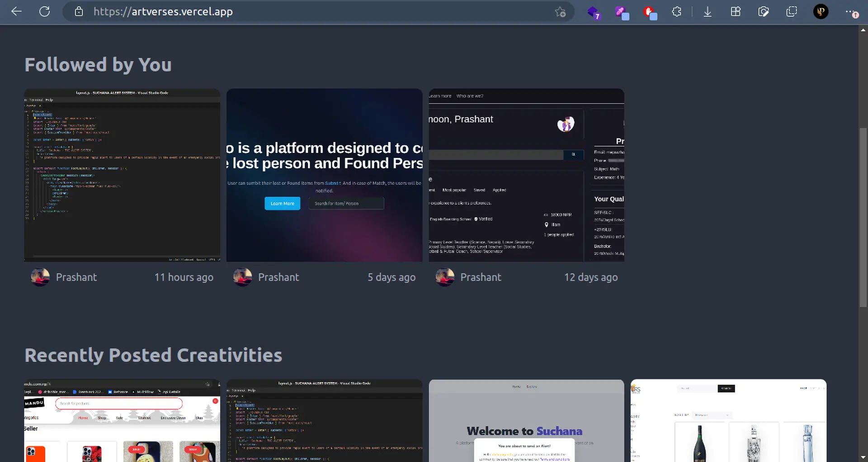This screenshot has width=868, height=462.
Task: Add this page to favorites
Action: (x=560, y=12)
